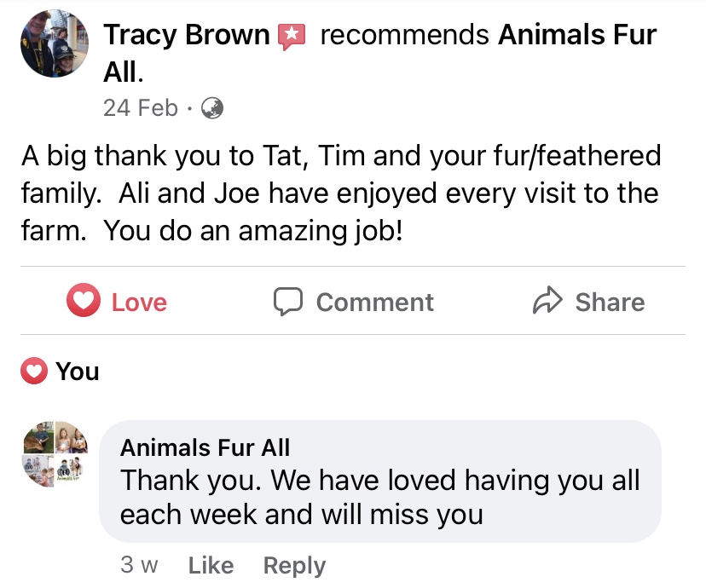Like the Animals Fur All comment
This screenshot has width=706, height=588.
pos(211,565)
